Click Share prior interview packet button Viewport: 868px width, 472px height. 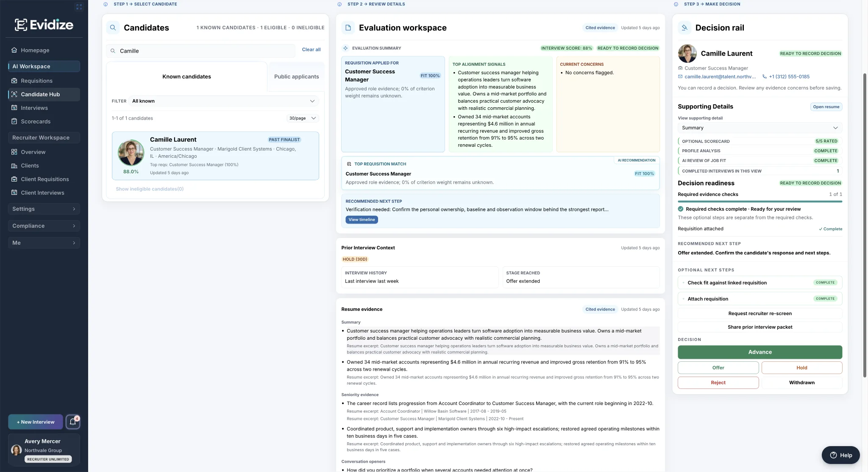click(x=759, y=327)
